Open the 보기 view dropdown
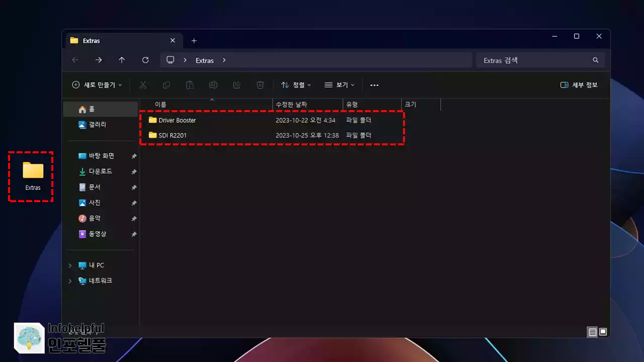The image size is (644, 362). [340, 85]
